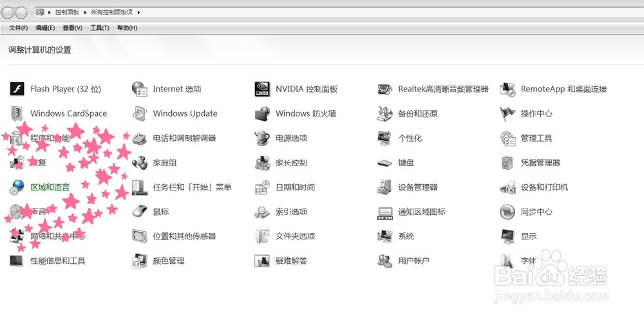Click the 个性化 link
The width and height of the screenshot is (644, 318).
pos(410,138)
